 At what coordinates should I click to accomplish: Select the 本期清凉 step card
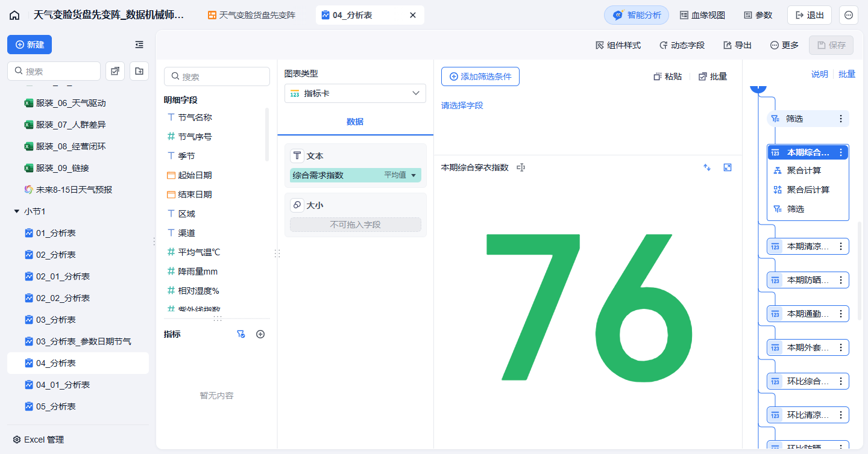pos(808,246)
